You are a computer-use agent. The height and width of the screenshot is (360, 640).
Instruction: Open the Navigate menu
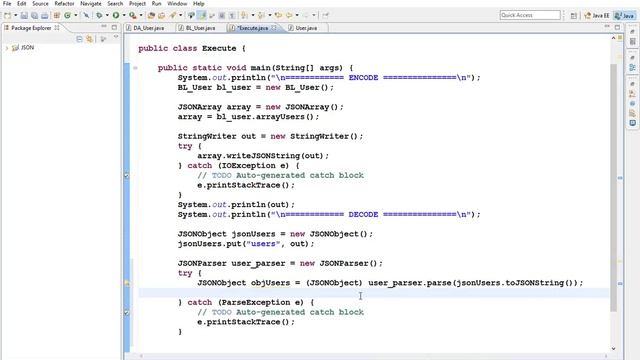tap(91, 4)
